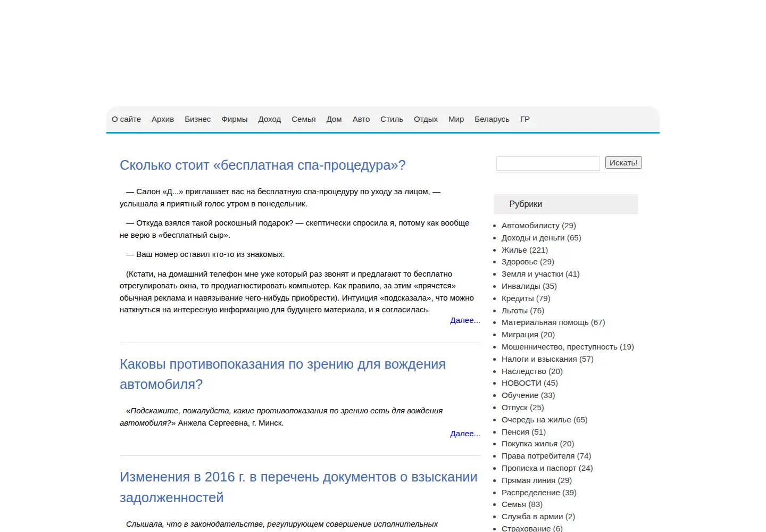Click the 'НОВОСТИ' category link
766x532 pixels.
[521, 383]
